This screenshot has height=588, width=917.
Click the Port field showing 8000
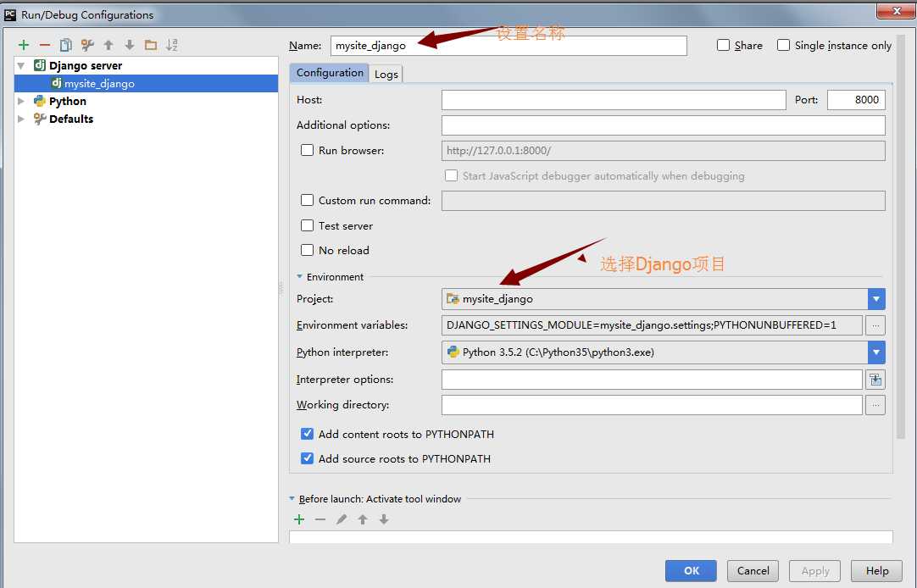(856, 100)
